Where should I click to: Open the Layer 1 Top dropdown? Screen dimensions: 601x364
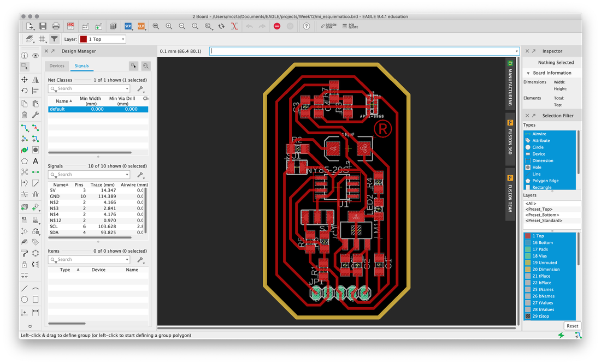tap(102, 39)
